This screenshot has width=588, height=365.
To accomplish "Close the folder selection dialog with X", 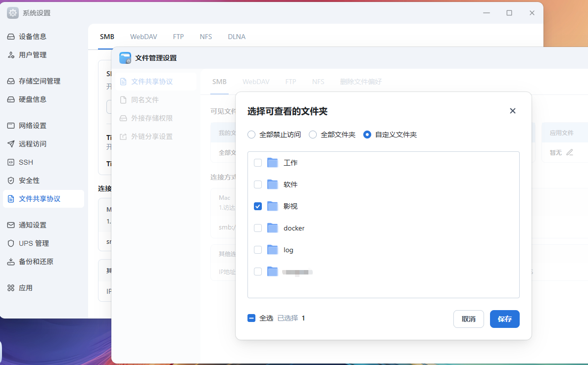I will pos(513,111).
